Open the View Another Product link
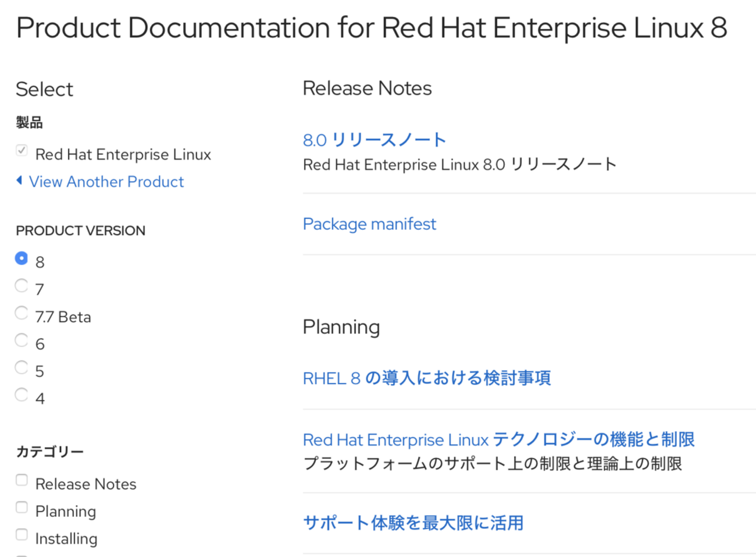The width and height of the screenshot is (756, 557). click(106, 182)
